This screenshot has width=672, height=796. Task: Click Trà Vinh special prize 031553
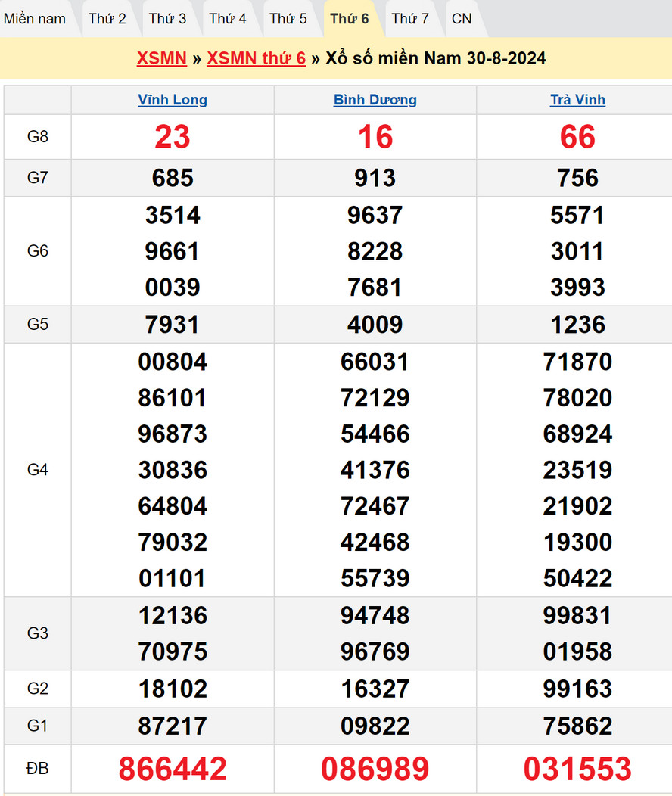(577, 769)
